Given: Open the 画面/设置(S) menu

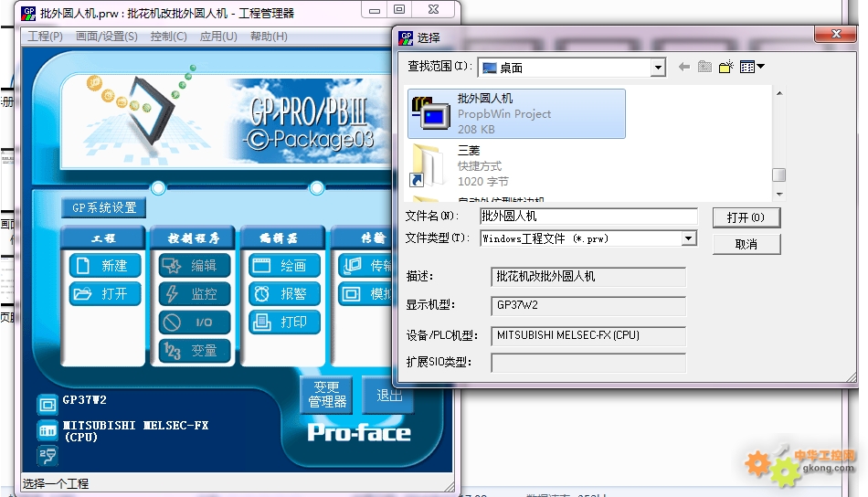Looking at the screenshot, I should 106,36.
